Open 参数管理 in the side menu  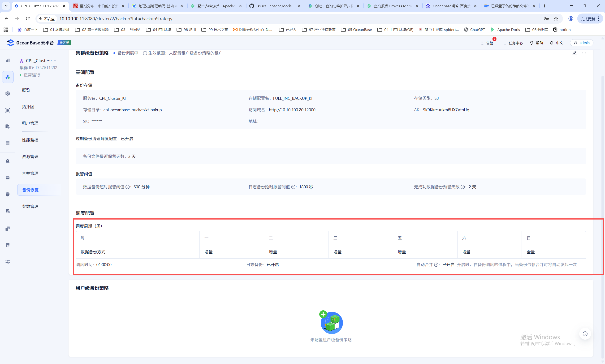click(x=30, y=206)
